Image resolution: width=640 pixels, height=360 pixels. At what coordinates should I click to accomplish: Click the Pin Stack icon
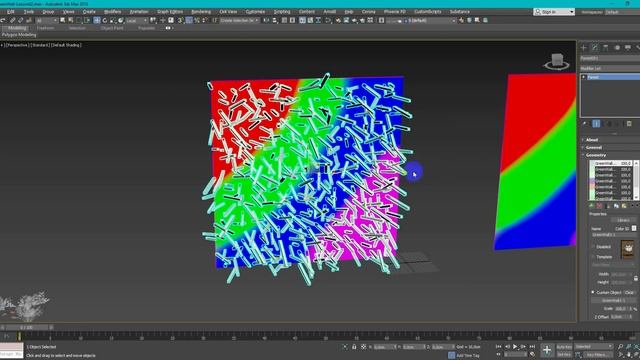coord(584,124)
